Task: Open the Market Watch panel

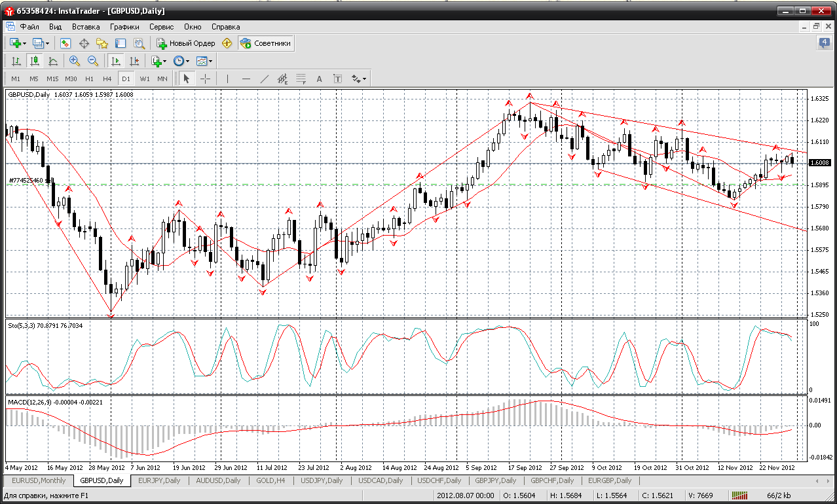Action: [x=65, y=43]
